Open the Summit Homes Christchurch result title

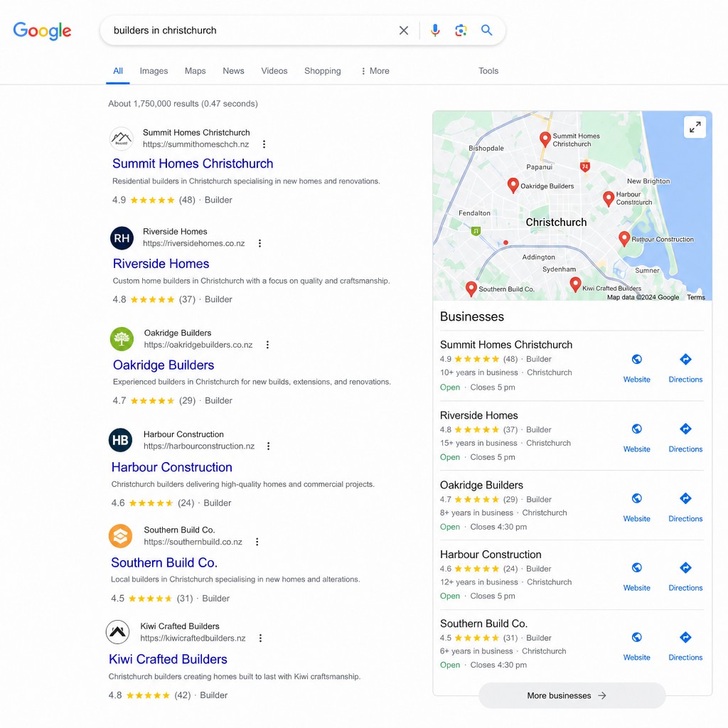pos(193,164)
